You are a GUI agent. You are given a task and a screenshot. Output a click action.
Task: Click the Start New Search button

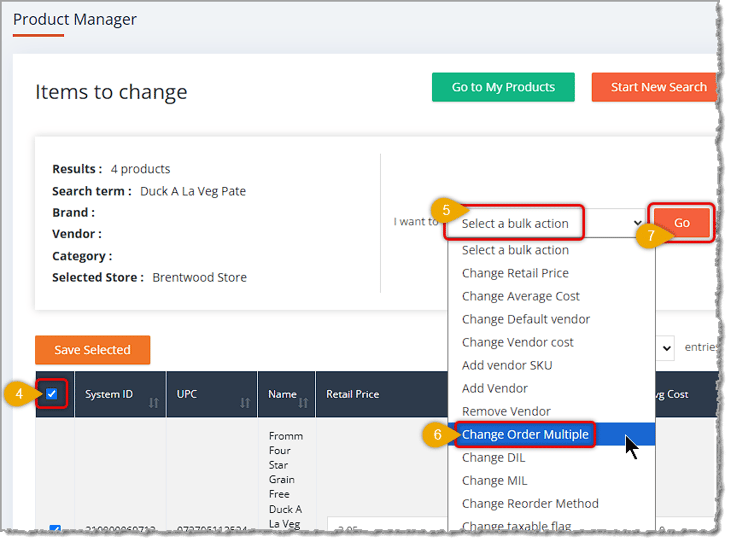coord(655,87)
